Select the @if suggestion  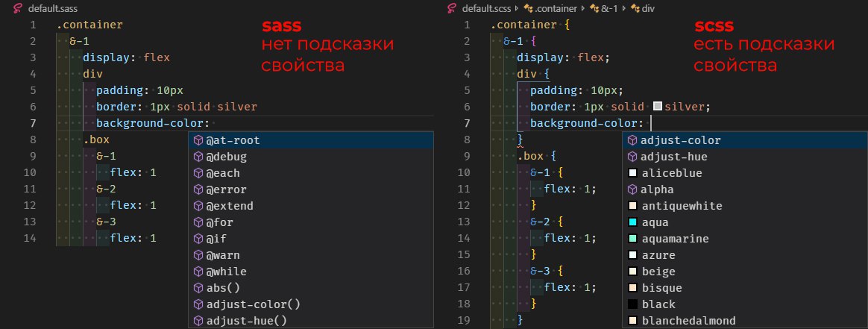point(310,239)
